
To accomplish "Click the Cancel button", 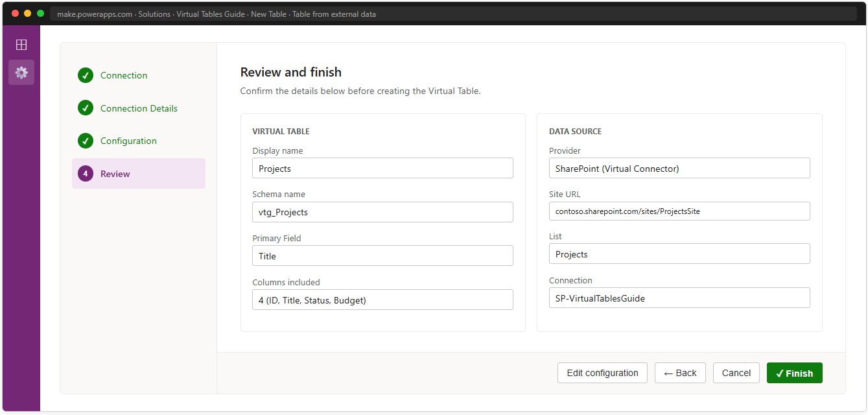I will (x=736, y=373).
